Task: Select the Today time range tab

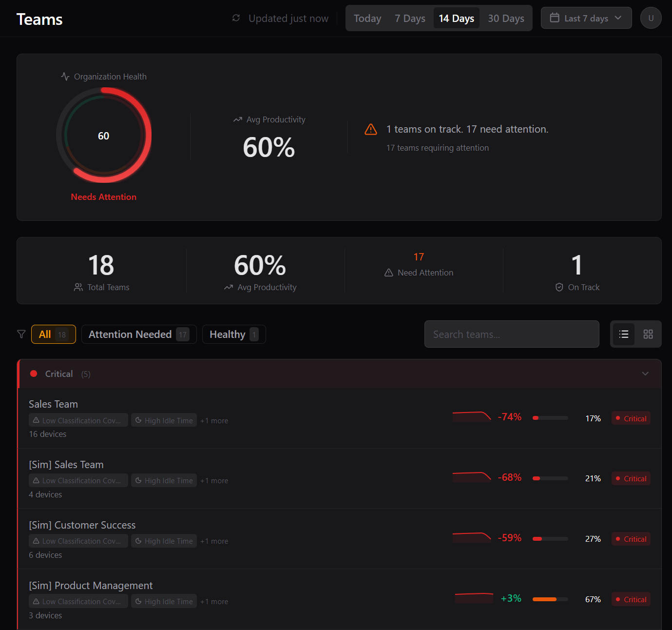Action: coord(367,19)
